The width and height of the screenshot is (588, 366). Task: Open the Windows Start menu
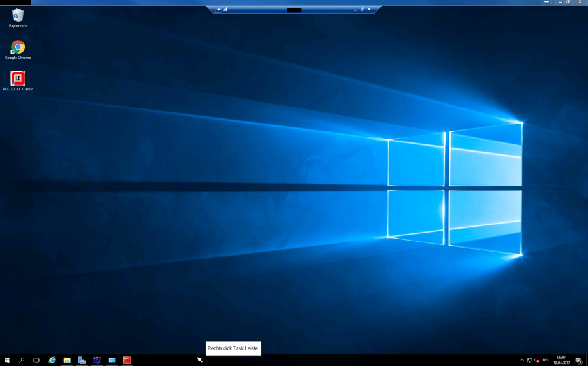coord(7,360)
